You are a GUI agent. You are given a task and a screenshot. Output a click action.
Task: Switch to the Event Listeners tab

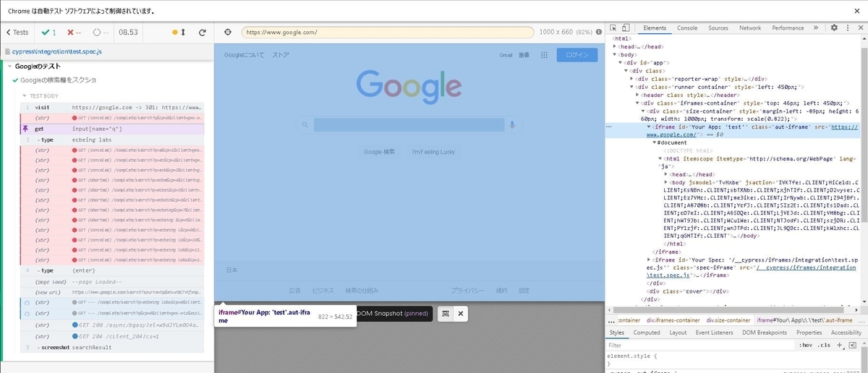pos(714,333)
